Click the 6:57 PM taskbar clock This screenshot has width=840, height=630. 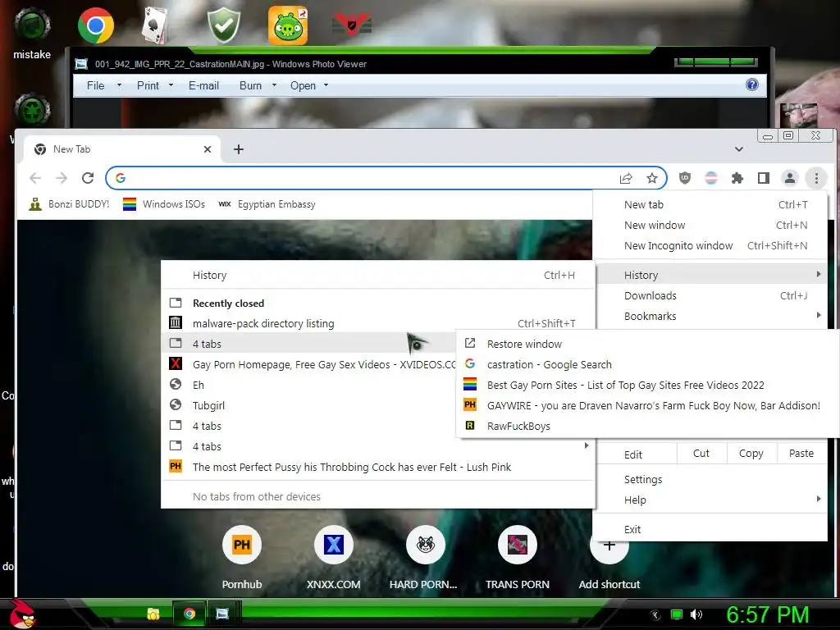click(x=767, y=614)
